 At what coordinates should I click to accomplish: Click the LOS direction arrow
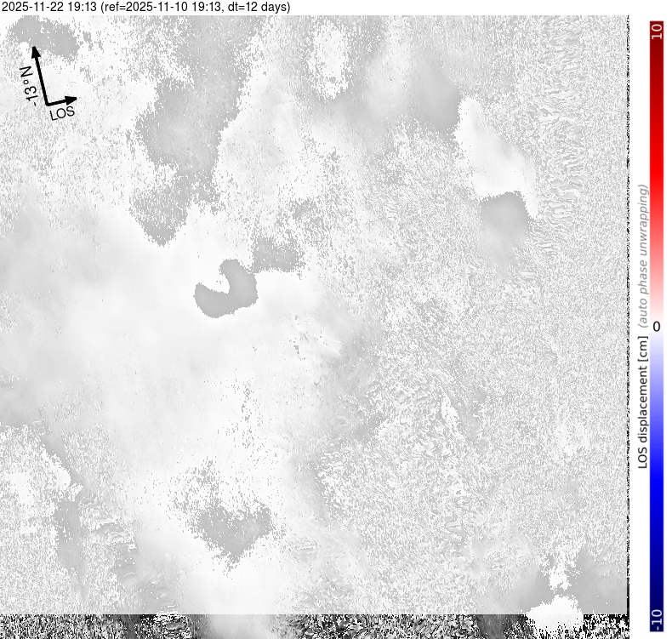pos(61,101)
